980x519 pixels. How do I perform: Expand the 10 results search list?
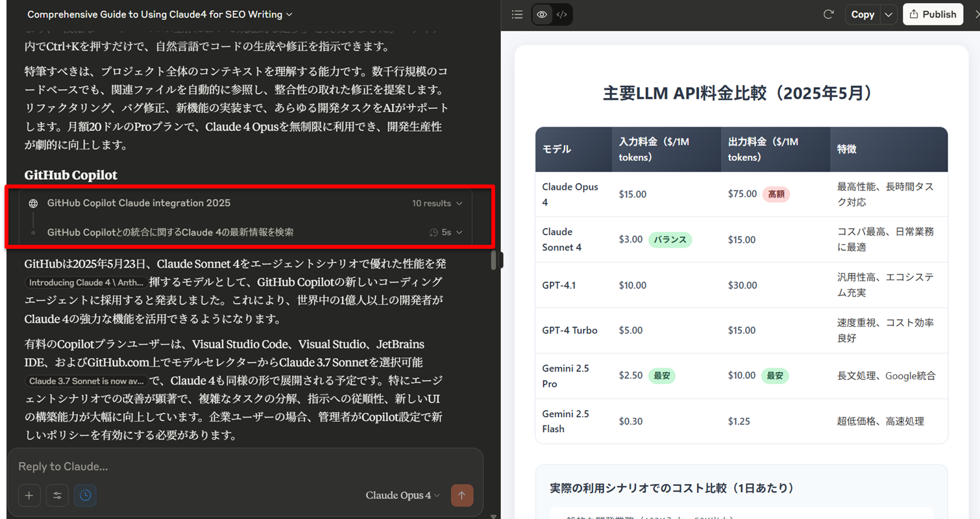(x=437, y=203)
